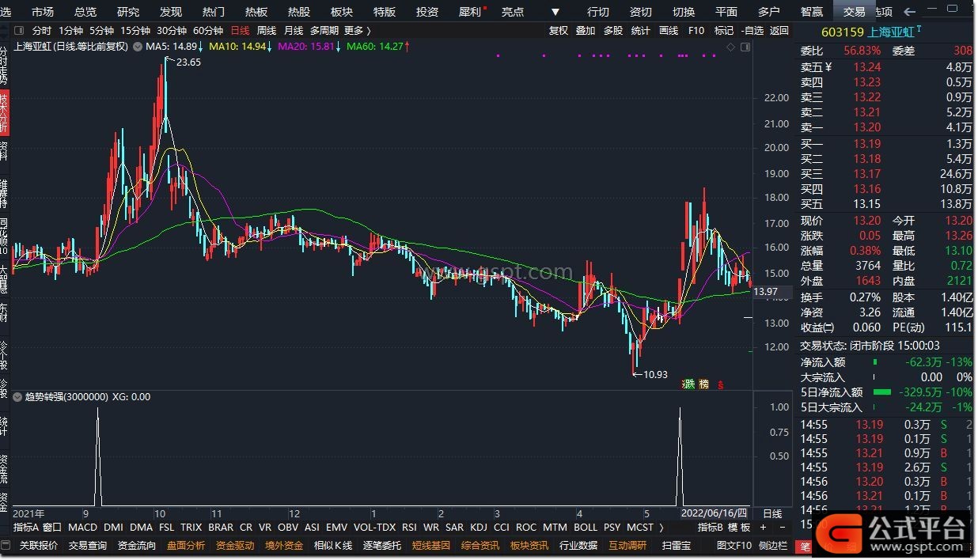This screenshot has width=978, height=560.
Task: Select the 周线 weekly period
Action: 267,30
